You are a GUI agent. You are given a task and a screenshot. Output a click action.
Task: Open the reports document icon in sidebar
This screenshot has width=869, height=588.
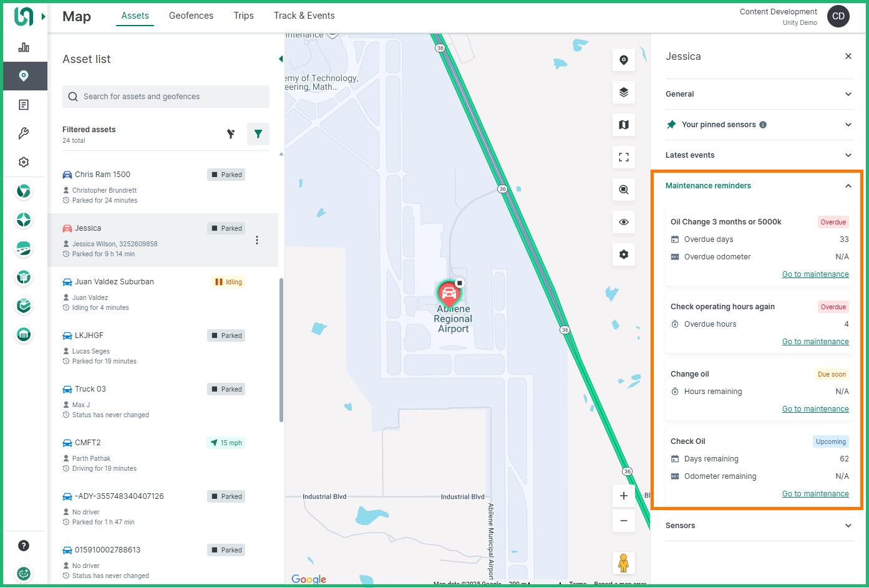click(24, 105)
